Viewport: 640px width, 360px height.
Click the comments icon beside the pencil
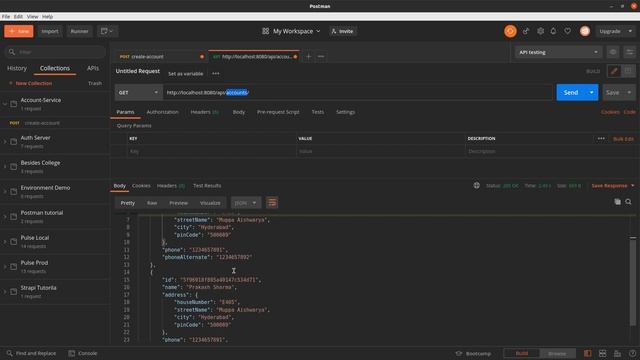(628, 71)
